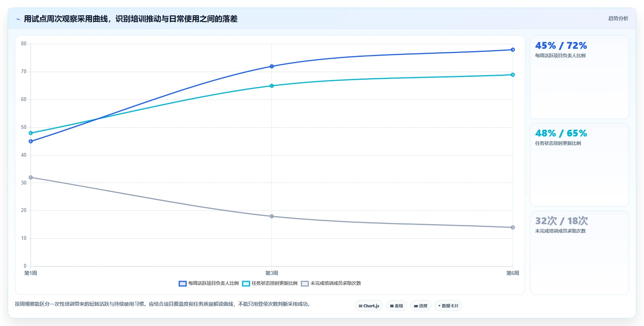Click the 第1周 x-axis label
Image resolution: width=644 pixels, height=326 pixels.
pos(31,273)
